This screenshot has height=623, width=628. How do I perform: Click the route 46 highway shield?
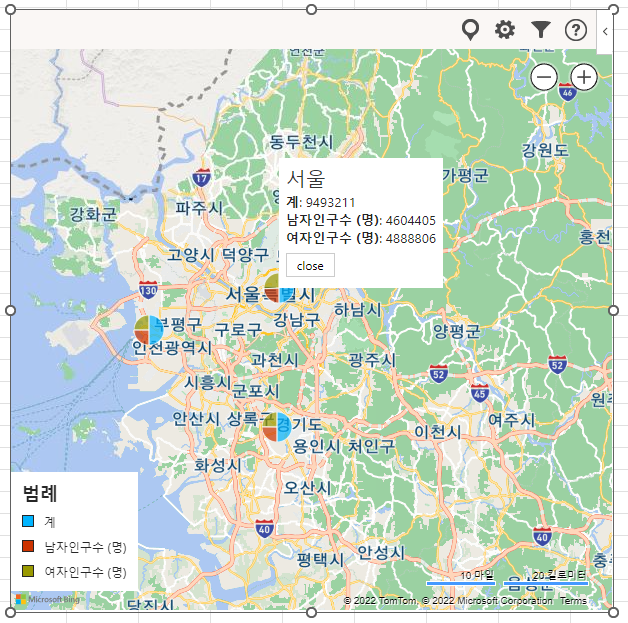coord(568,92)
